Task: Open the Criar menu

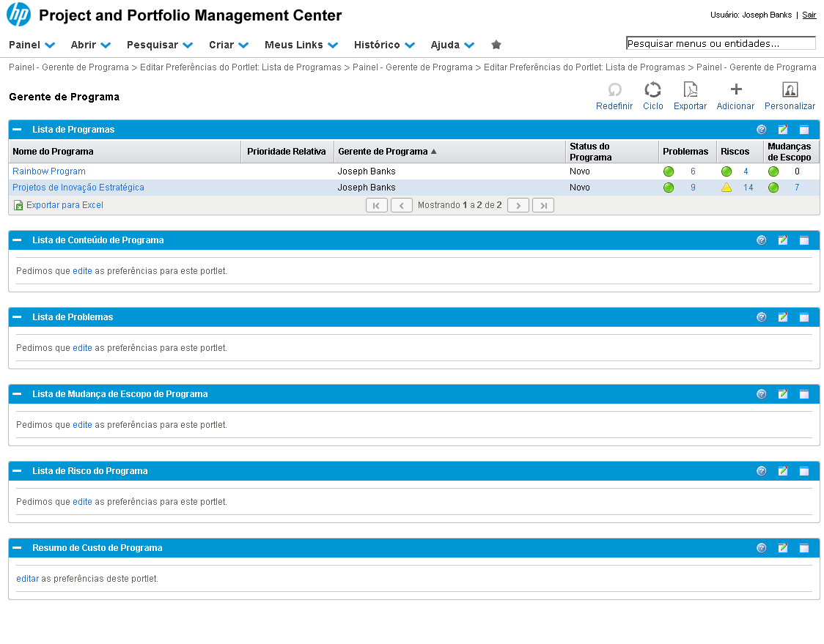Action: 228,45
